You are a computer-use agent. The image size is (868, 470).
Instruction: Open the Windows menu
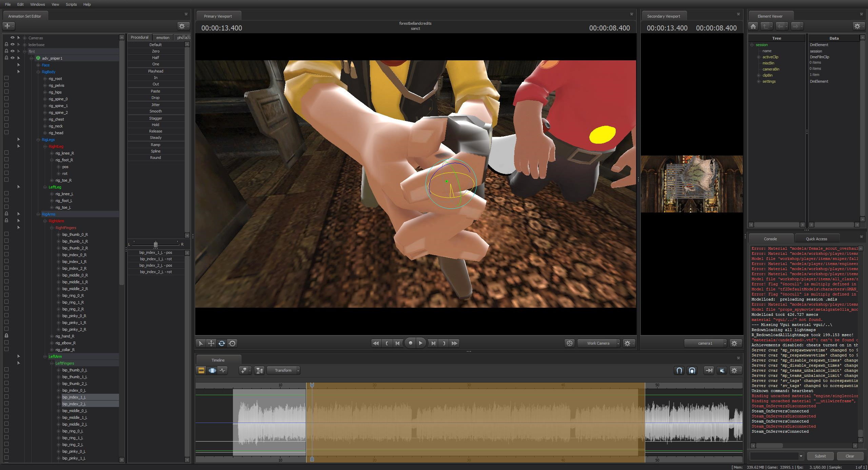pyautogui.click(x=37, y=4)
